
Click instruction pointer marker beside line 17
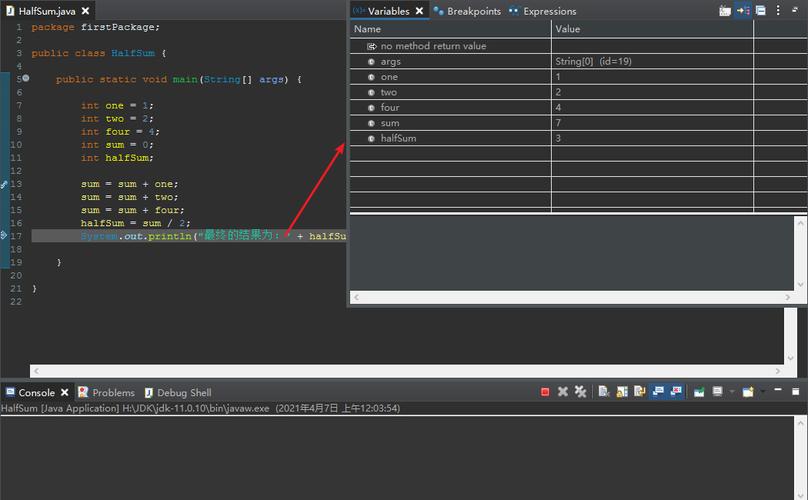tap(4, 236)
